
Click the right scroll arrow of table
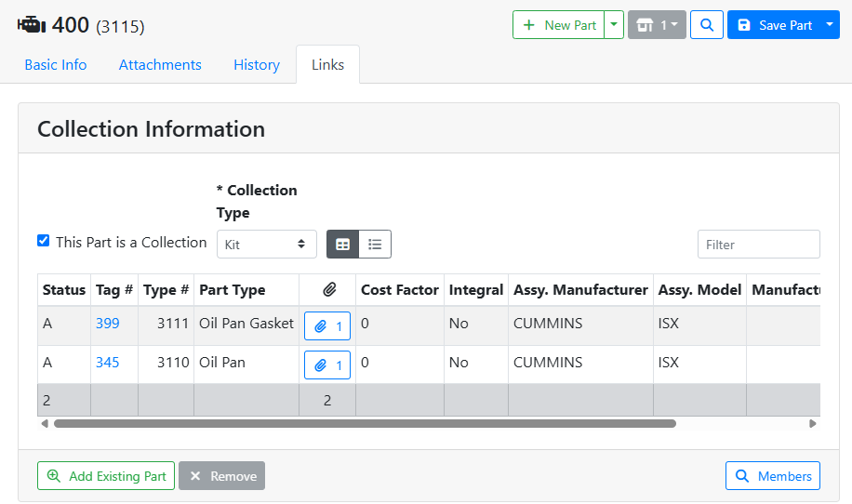click(x=812, y=423)
